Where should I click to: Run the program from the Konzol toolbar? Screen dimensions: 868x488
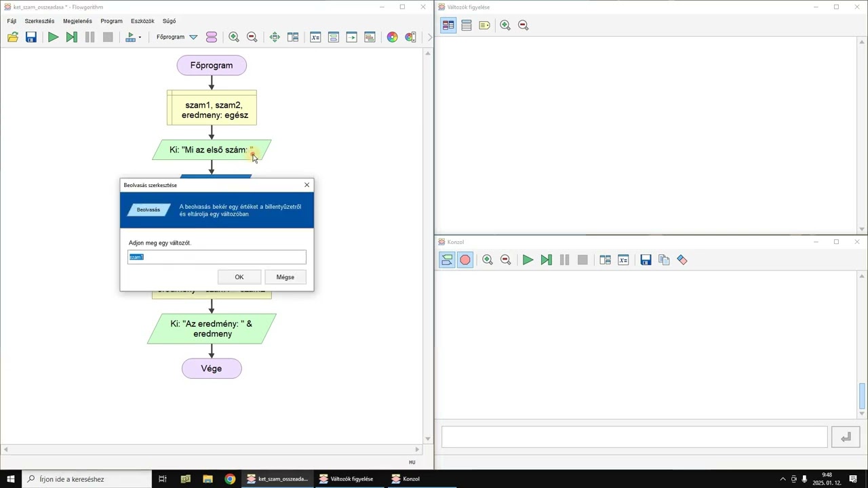pos(528,260)
